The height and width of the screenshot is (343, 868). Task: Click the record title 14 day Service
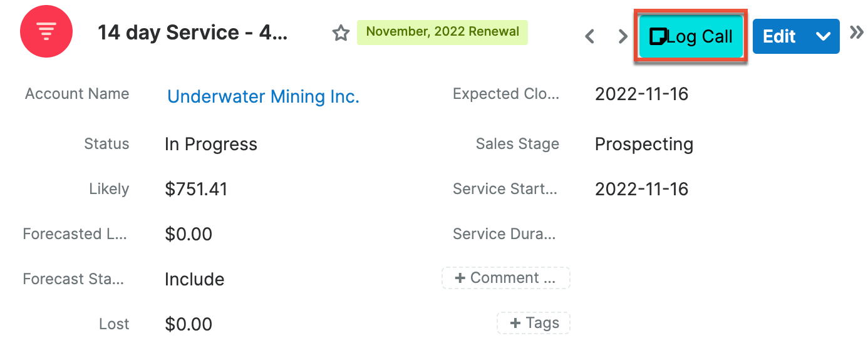pos(192,33)
